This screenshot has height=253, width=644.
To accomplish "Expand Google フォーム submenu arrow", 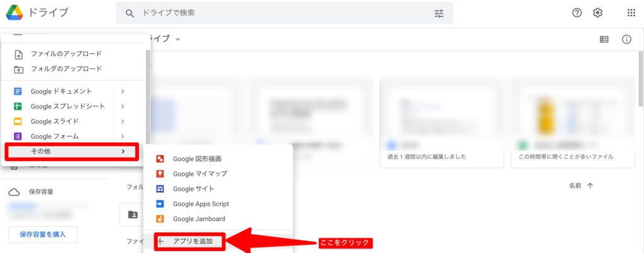I will point(123,136).
